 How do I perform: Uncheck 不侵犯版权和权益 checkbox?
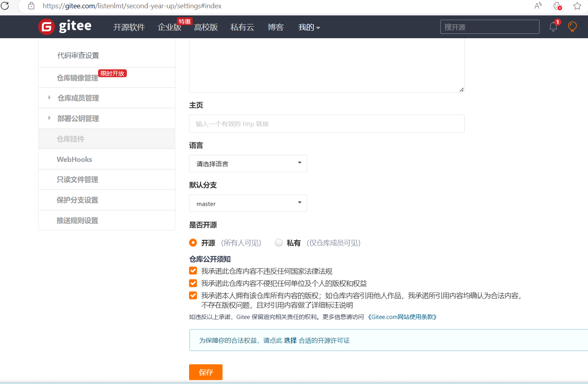(193, 283)
